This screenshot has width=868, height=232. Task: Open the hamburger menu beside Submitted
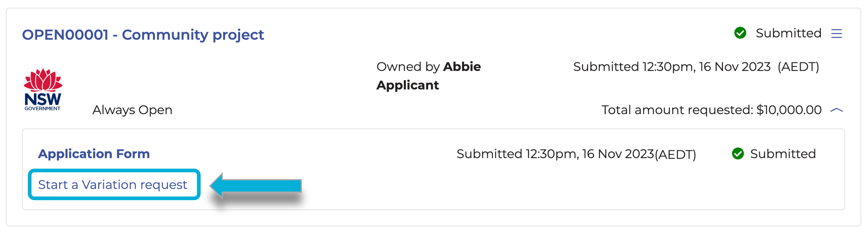tap(836, 34)
